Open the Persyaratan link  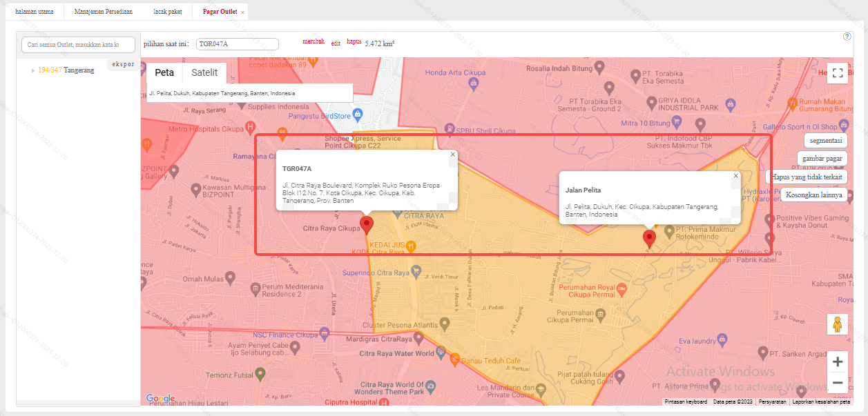click(x=771, y=402)
